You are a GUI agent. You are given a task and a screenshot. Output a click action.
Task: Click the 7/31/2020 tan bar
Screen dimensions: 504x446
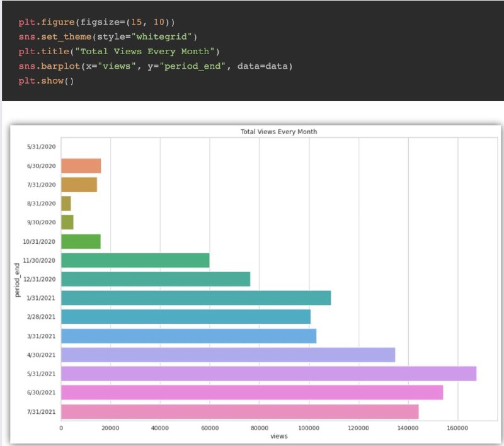tap(79, 185)
